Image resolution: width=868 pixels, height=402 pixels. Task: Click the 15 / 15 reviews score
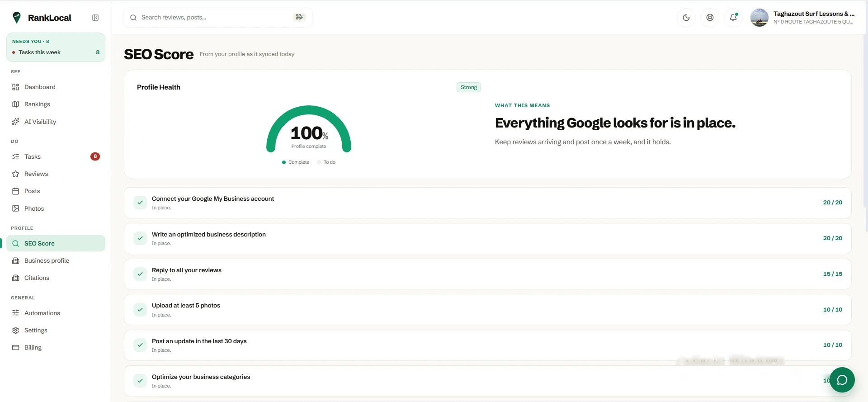click(833, 274)
